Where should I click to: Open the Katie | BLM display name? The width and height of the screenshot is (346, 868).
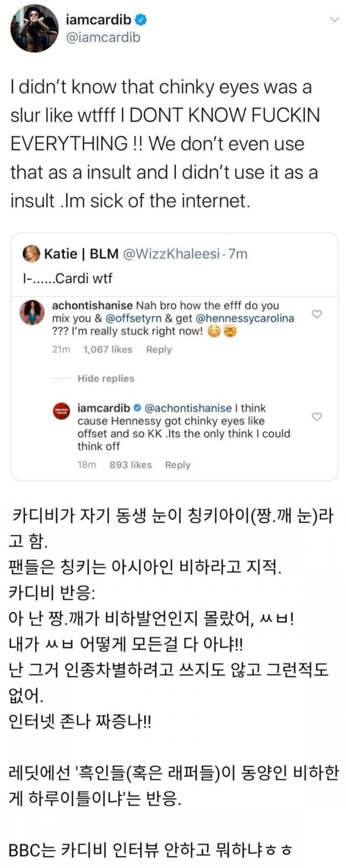(x=81, y=253)
